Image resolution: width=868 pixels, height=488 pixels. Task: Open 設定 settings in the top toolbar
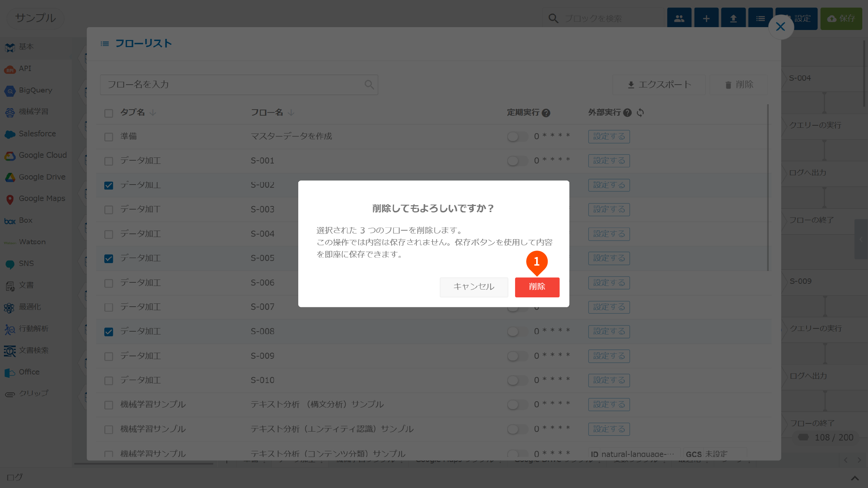[x=803, y=18]
